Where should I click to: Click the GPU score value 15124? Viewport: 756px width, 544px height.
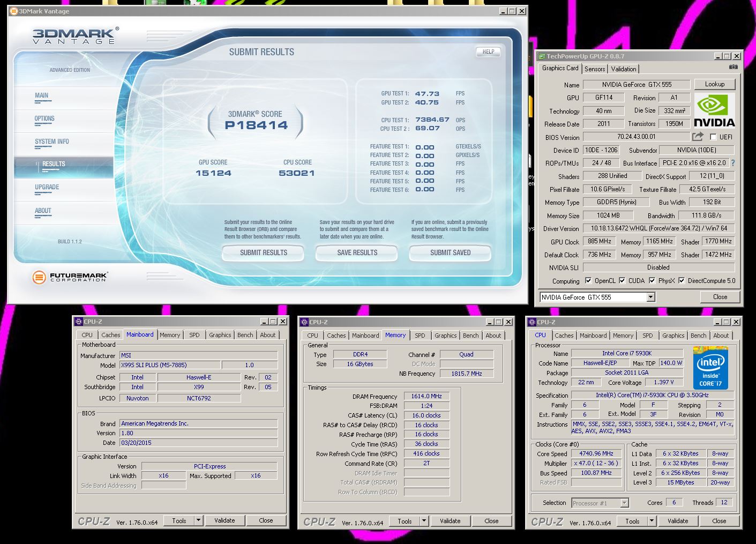(213, 173)
